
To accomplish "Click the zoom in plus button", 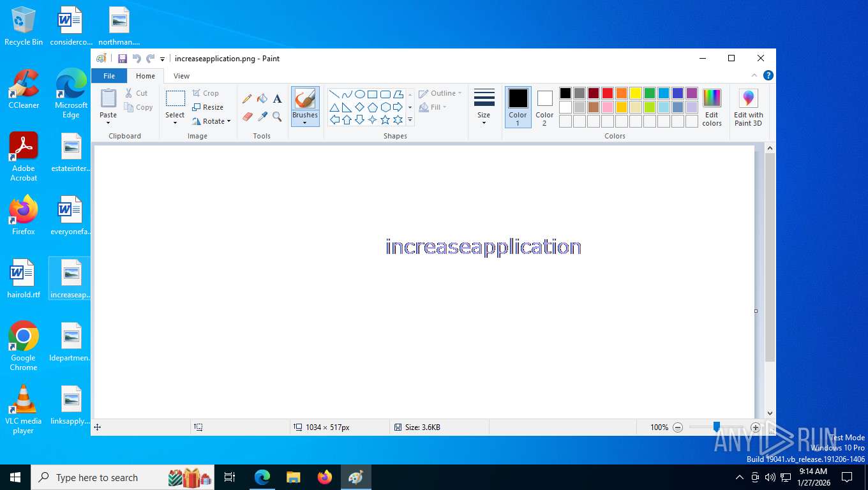I will [x=756, y=427].
